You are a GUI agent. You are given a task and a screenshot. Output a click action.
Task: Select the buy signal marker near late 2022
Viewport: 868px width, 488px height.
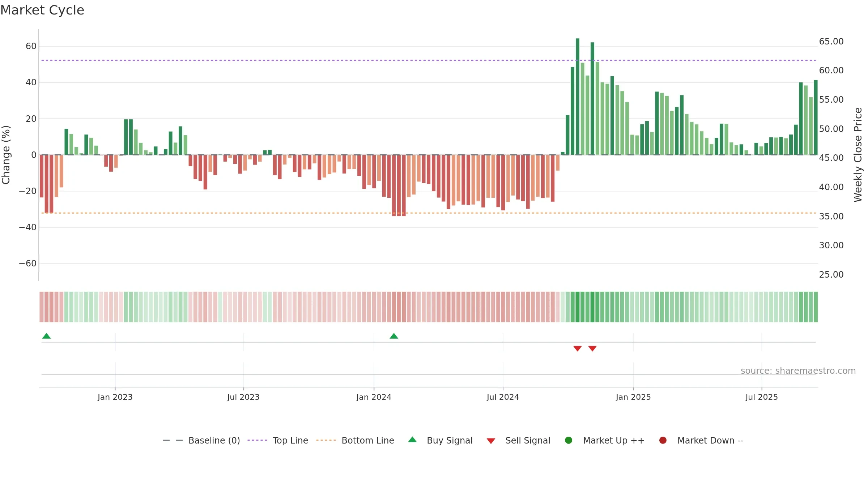pyautogui.click(x=46, y=336)
